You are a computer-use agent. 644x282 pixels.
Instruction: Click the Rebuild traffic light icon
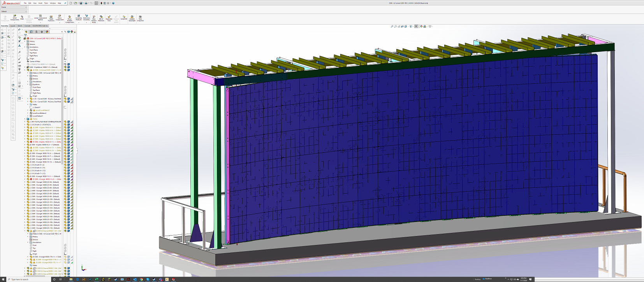click(x=101, y=3)
